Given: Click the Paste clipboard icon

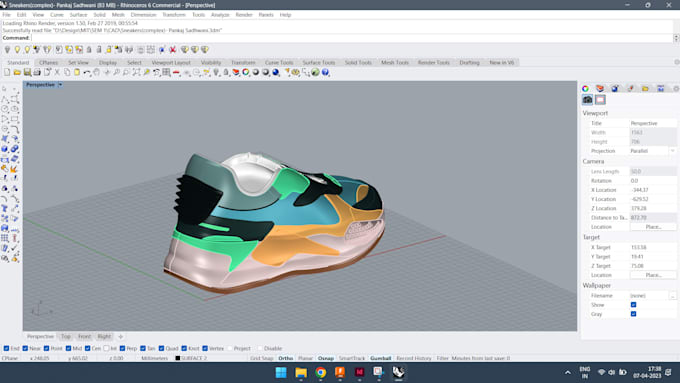Looking at the screenshot, I should point(77,72).
